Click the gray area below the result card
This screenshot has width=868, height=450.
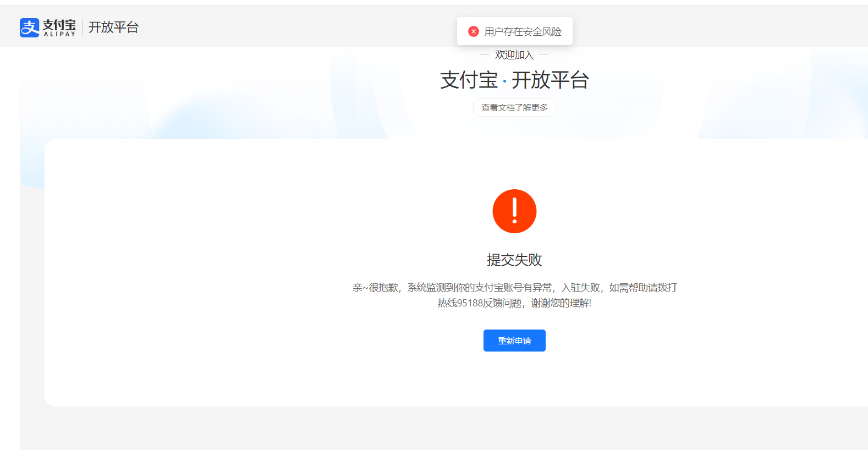click(x=440, y=429)
